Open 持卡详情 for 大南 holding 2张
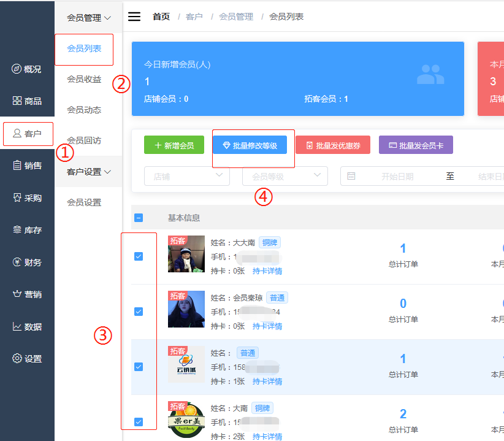 pyautogui.click(x=267, y=436)
